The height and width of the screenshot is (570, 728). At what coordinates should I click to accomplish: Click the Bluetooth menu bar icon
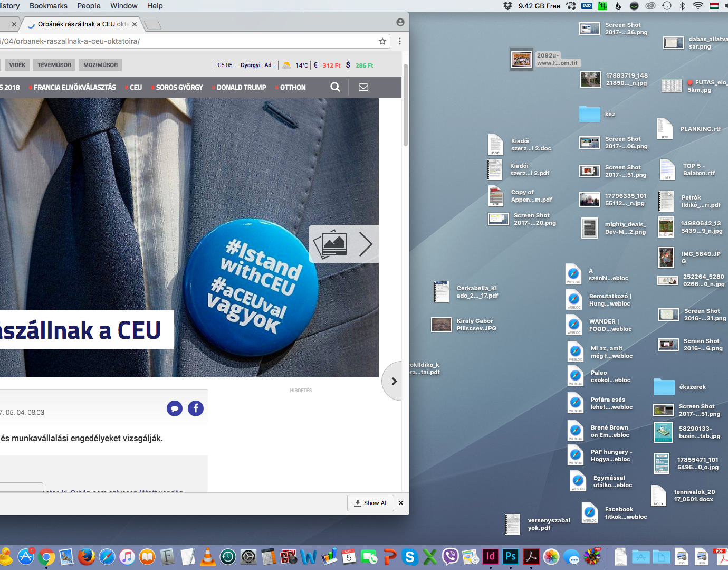682,6
